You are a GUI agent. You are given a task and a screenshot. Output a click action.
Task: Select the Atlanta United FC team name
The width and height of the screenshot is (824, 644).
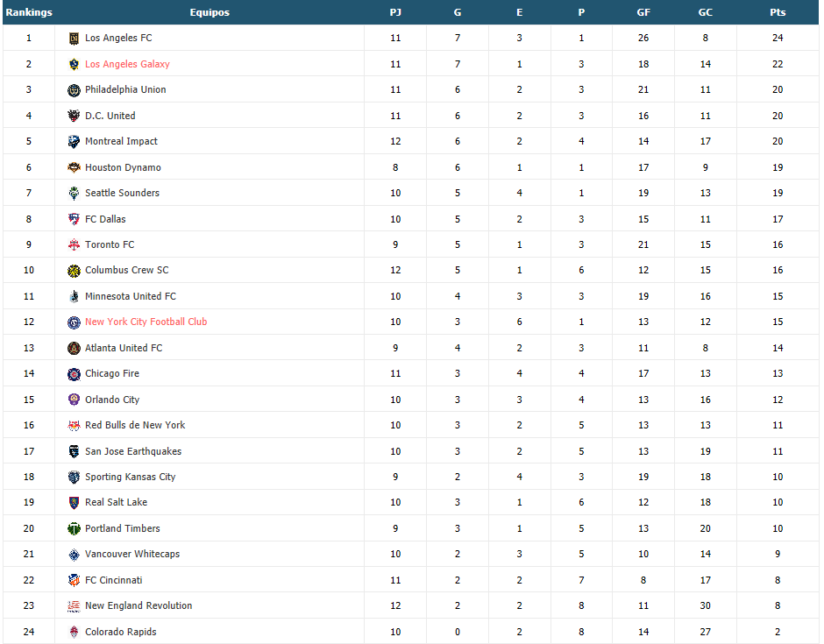coord(124,348)
